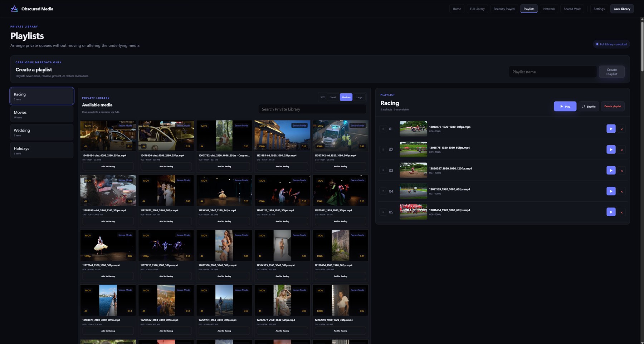Remove 13010876_1920_1080_60fps.mp4 from Racing playlist
Viewport: 644px width, 344px height.
(x=621, y=129)
